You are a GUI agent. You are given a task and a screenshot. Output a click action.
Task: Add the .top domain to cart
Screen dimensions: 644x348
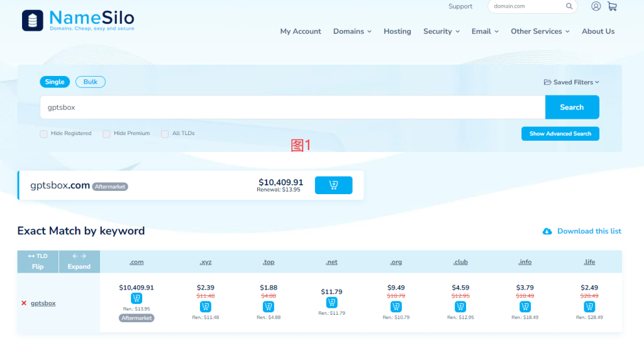click(269, 306)
